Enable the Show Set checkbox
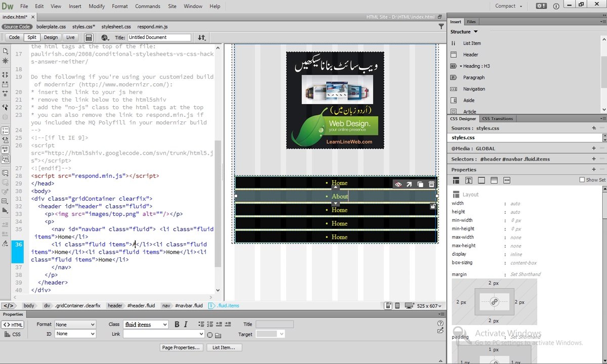This screenshot has height=364, width=607. click(x=582, y=180)
